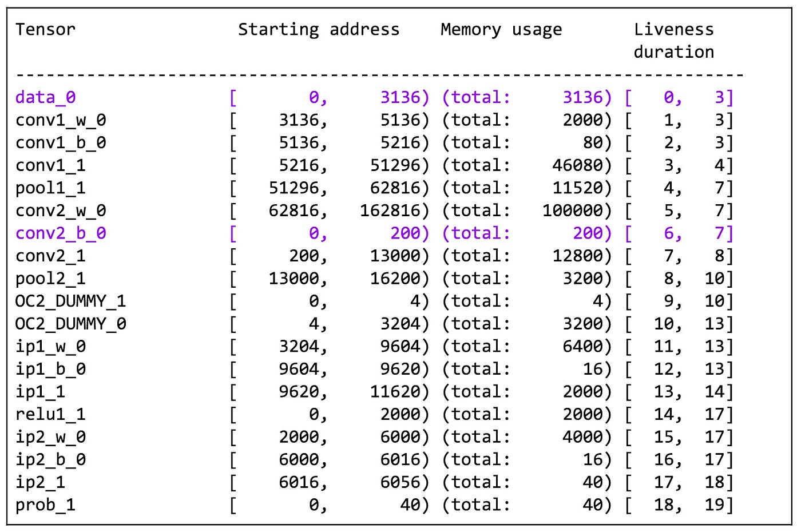Select the 'pool2_1' tensor name
The height and width of the screenshot is (532, 801).
pyautogui.click(x=50, y=279)
